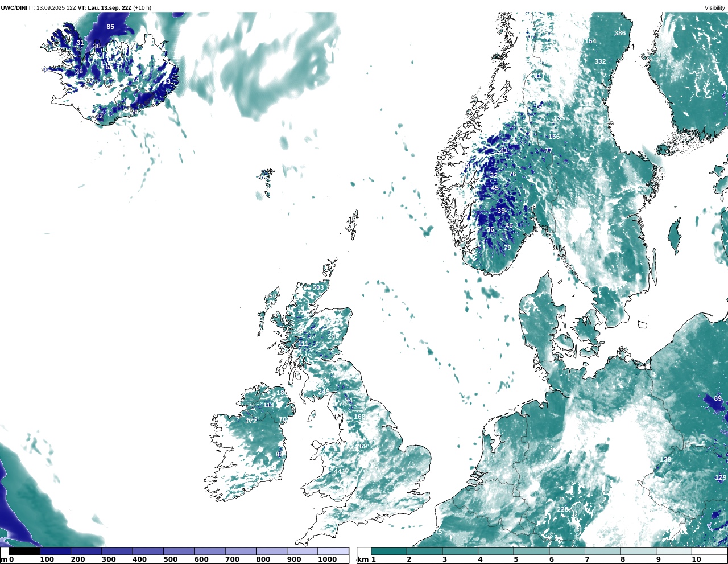The height and width of the screenshot is (564, 728).
Task: Click the '139' visibility value on map
Action: 665,459
